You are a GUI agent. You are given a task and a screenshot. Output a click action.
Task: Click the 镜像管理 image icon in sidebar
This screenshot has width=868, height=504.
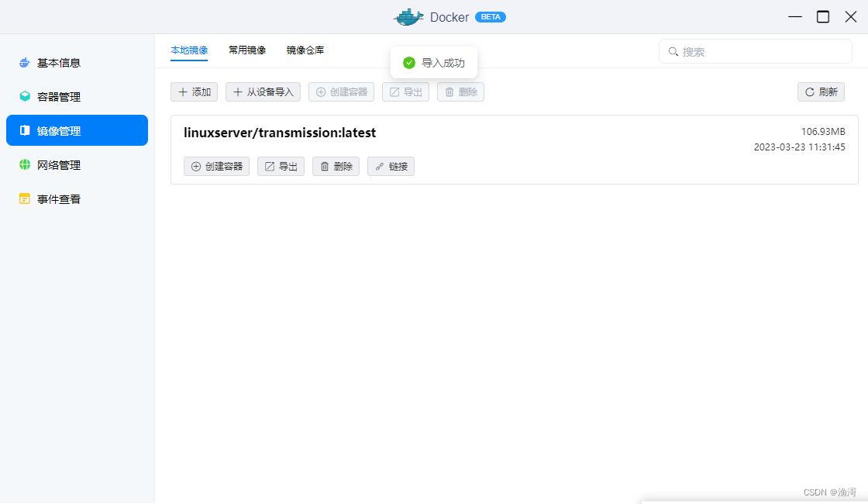coord(24,130)
